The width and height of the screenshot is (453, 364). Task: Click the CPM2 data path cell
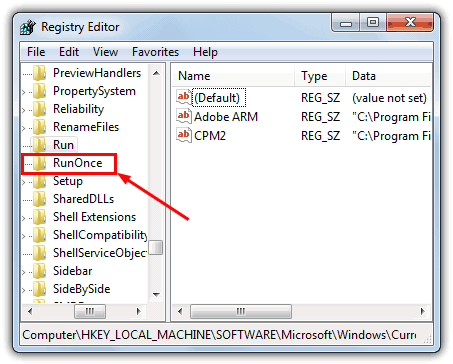click(x=391, y=136)
